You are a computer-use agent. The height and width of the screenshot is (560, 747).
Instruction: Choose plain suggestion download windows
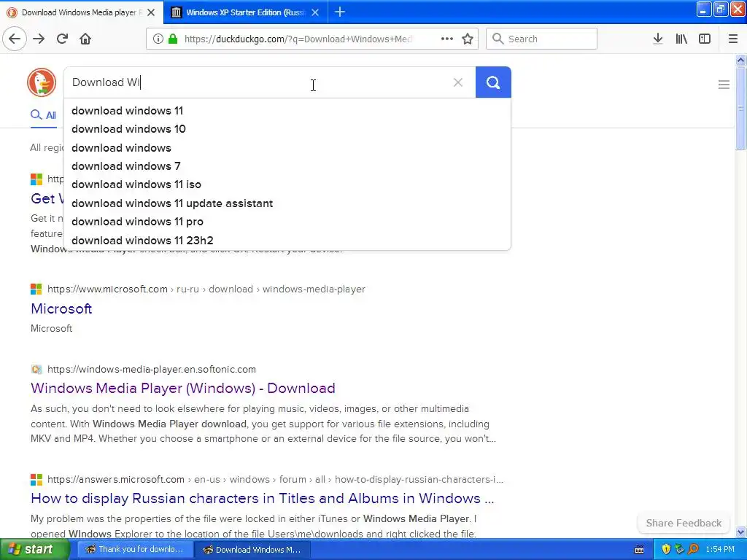121,147
